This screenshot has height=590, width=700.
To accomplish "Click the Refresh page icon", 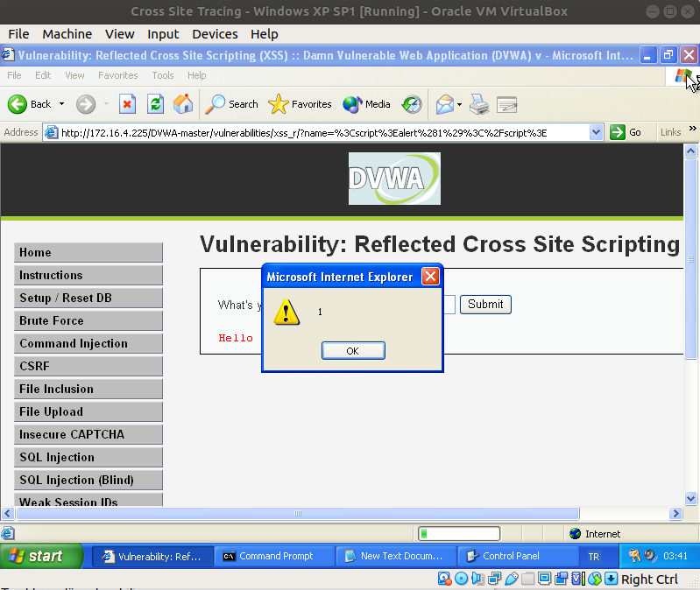I will [155, 104].
